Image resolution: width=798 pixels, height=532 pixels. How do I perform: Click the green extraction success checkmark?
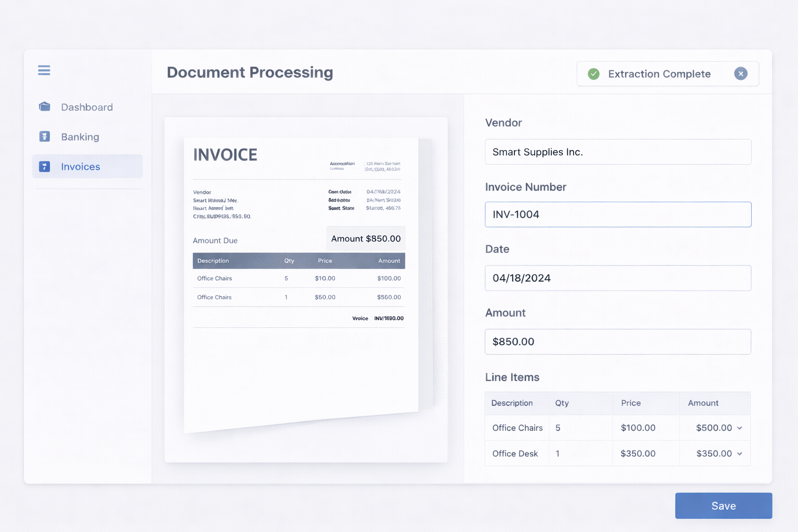pyautogui.click(x=593, y=74)
